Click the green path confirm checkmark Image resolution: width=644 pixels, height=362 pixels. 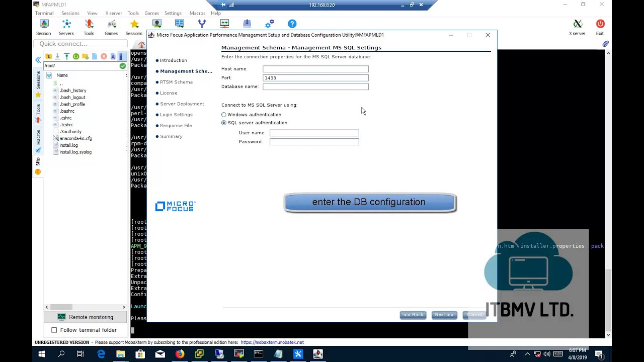click(x=123, y=66)
